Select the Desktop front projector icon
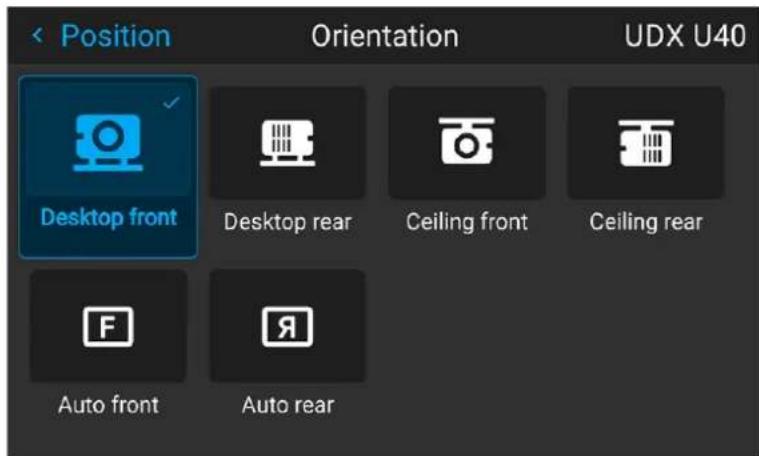Screen dimensions: 759x456 pyautogui.click(x=108, y=142)
